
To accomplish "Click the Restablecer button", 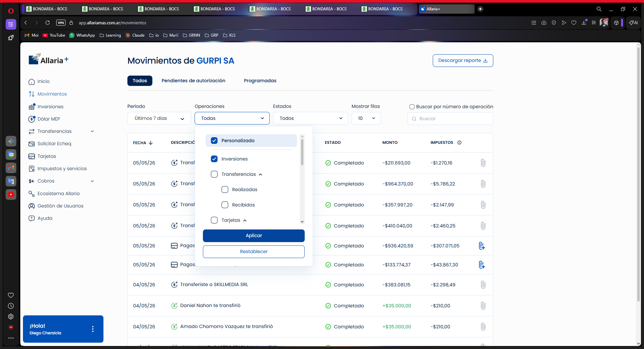I will coord(254,251).
